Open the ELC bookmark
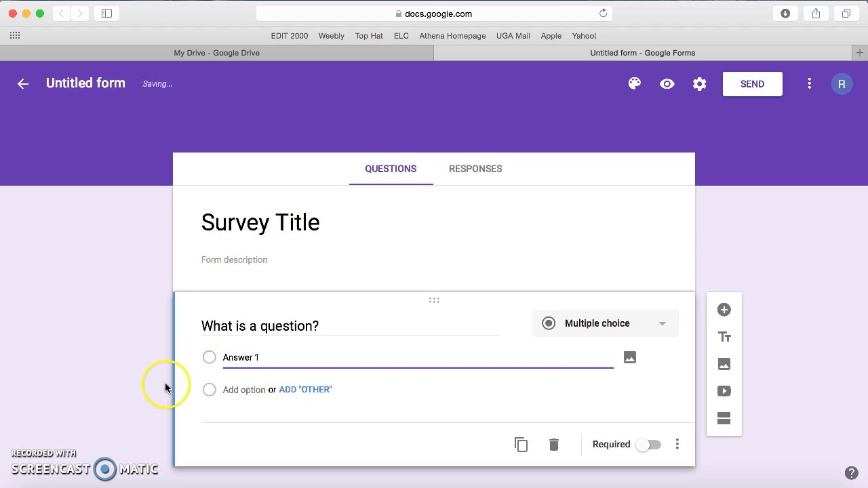 coord(401,36)
